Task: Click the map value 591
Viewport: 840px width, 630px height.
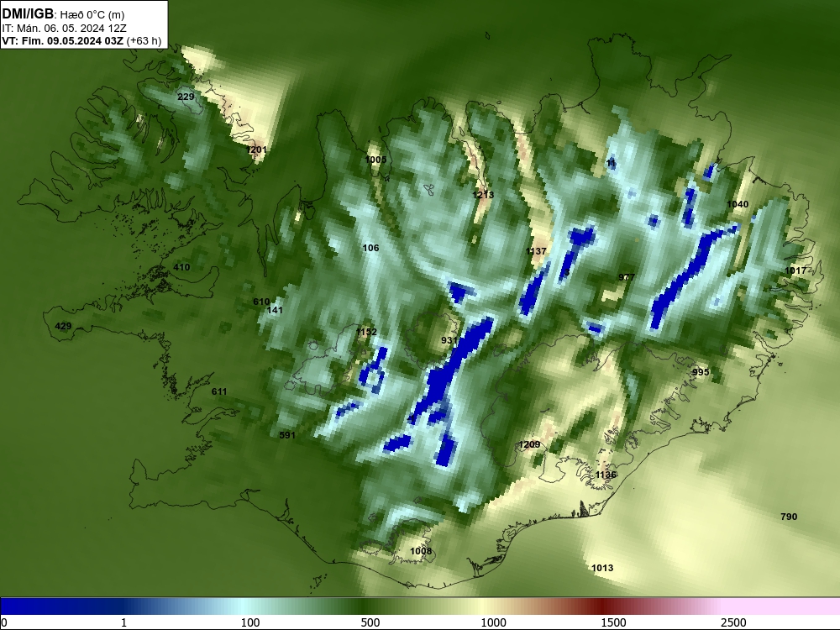Action: pyautogui.click(x=287, y=435)
